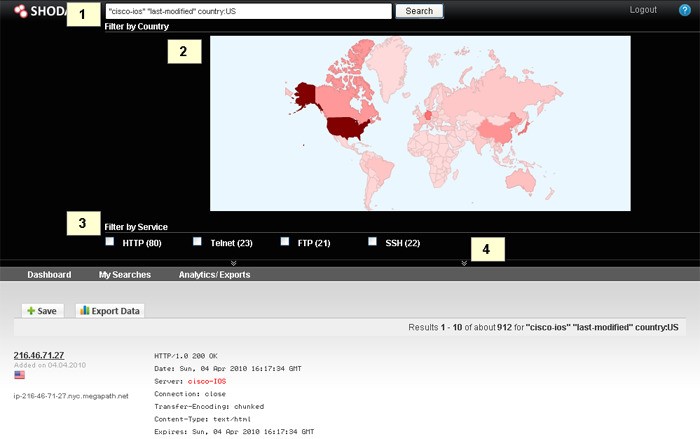Click Australia on the world map
The width and height of the screenshot is (700, 439).
(521, 180)
